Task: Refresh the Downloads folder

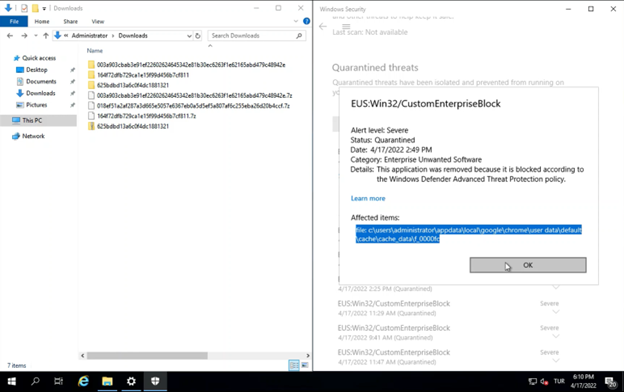Action: click(198, 36)
